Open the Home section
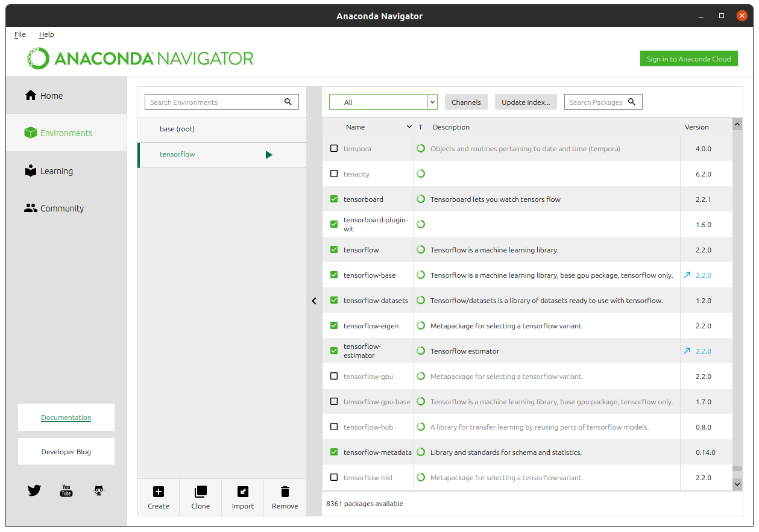The height and width of the screenshot is (532, 759). 66,96
